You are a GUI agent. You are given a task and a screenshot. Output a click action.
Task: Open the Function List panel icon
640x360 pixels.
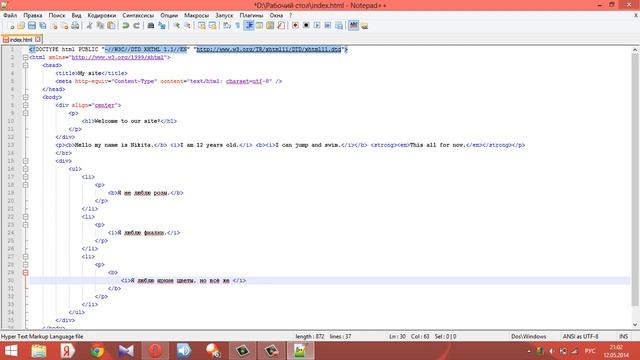280,26
